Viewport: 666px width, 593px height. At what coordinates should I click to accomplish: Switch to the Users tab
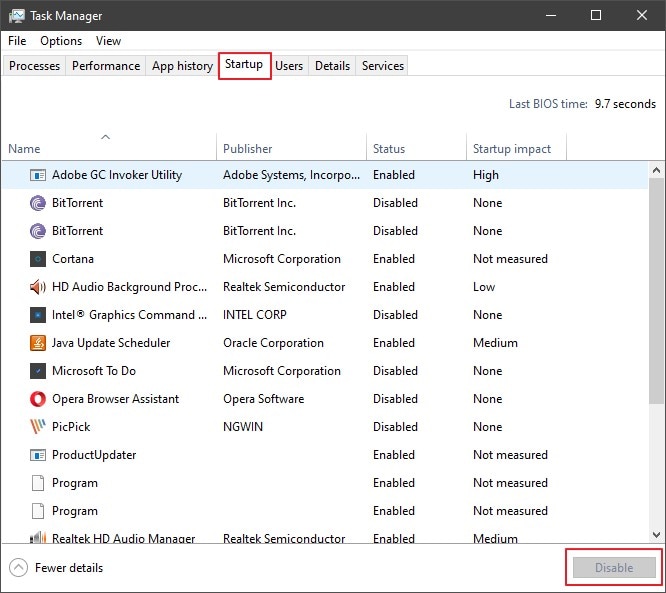click(x=289, y=66)
